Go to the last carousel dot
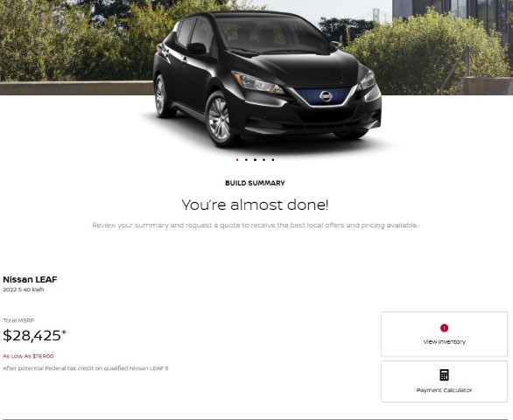 pyautogui.click(x=273, y=159)
